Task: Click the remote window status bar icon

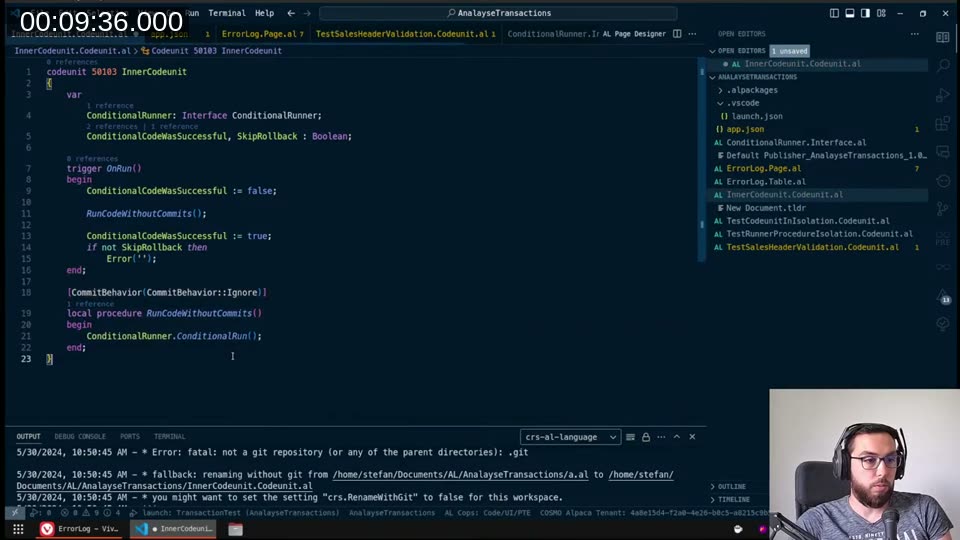Action: pyautogui.click(x=15, y=513)
